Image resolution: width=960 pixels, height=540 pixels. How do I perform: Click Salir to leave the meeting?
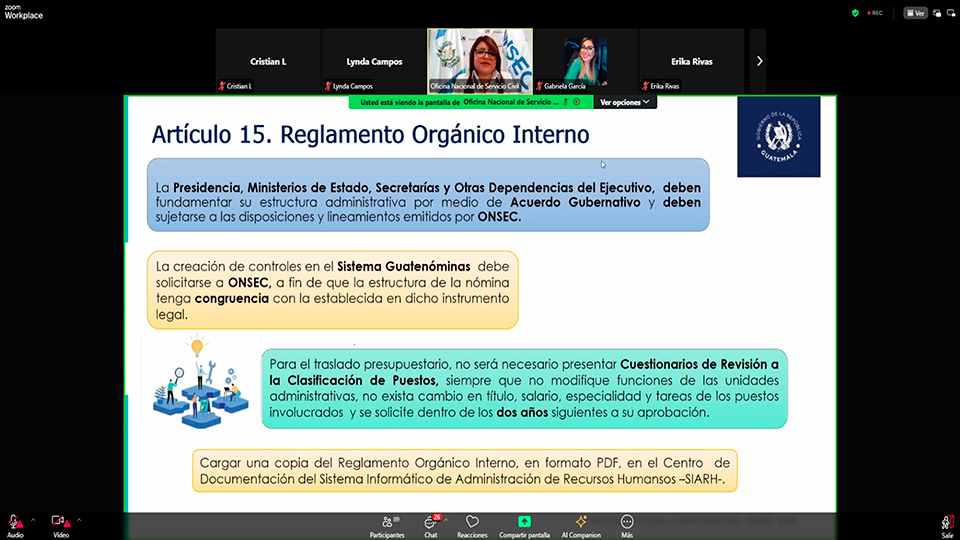coord(946,524)
